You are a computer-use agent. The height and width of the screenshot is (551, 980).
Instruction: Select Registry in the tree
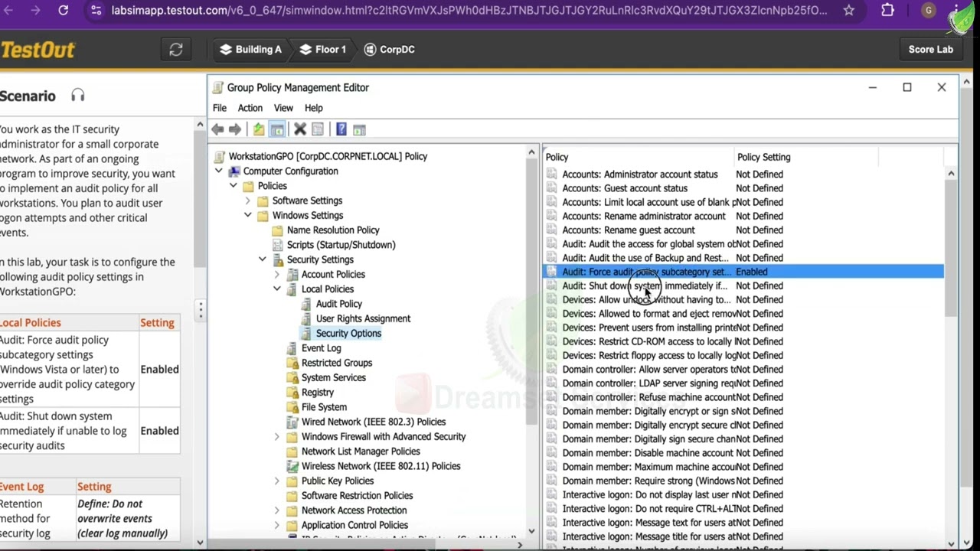[317, 392]
